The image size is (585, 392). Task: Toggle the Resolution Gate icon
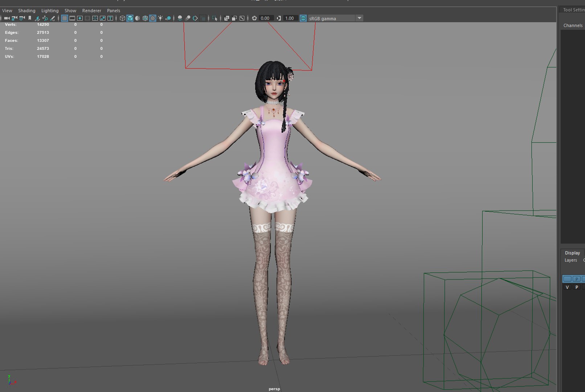click(x=80, y=18)
